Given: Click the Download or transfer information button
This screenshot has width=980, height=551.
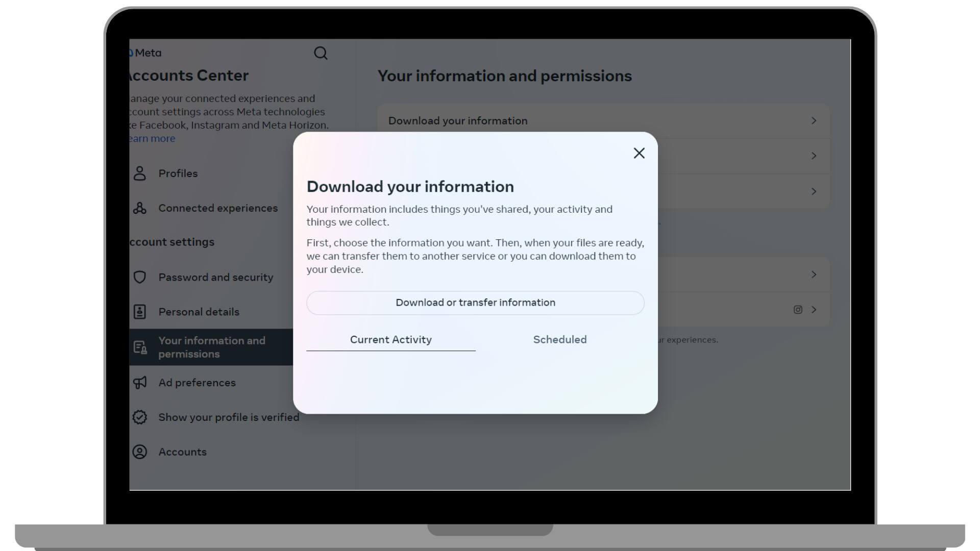Looking at the screenshot, I should tap(475, 303).
